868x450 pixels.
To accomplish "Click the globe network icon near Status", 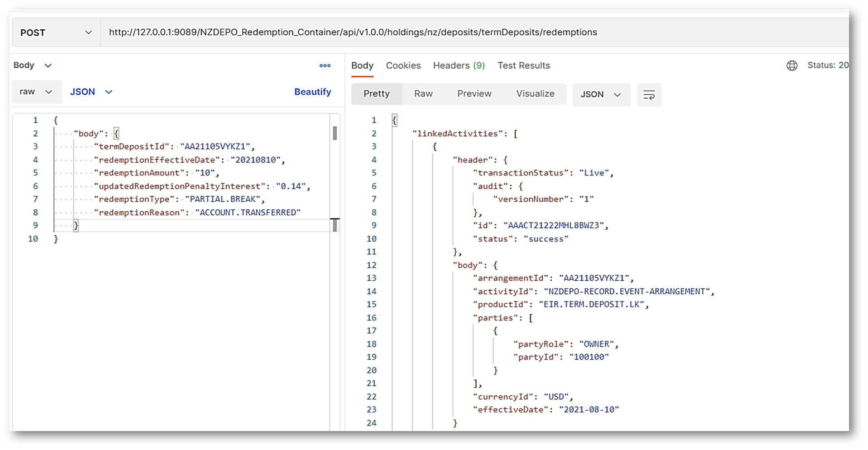I will tap(792, 66).
